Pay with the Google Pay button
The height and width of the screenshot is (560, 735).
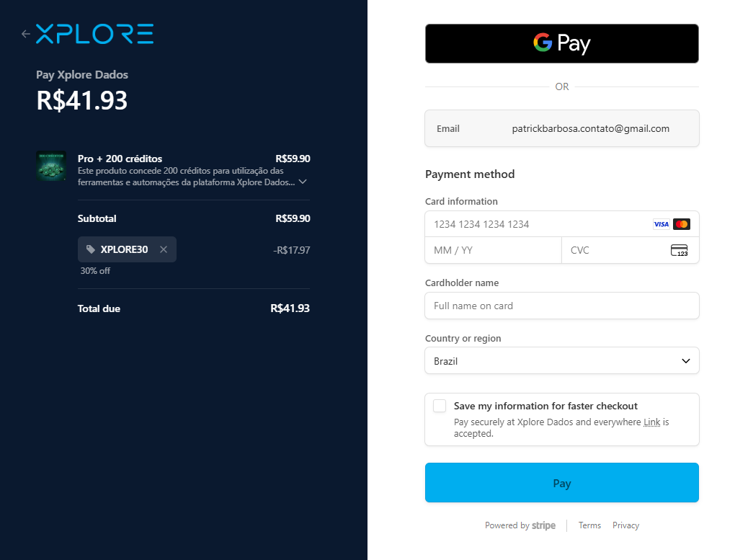(561, 43)
